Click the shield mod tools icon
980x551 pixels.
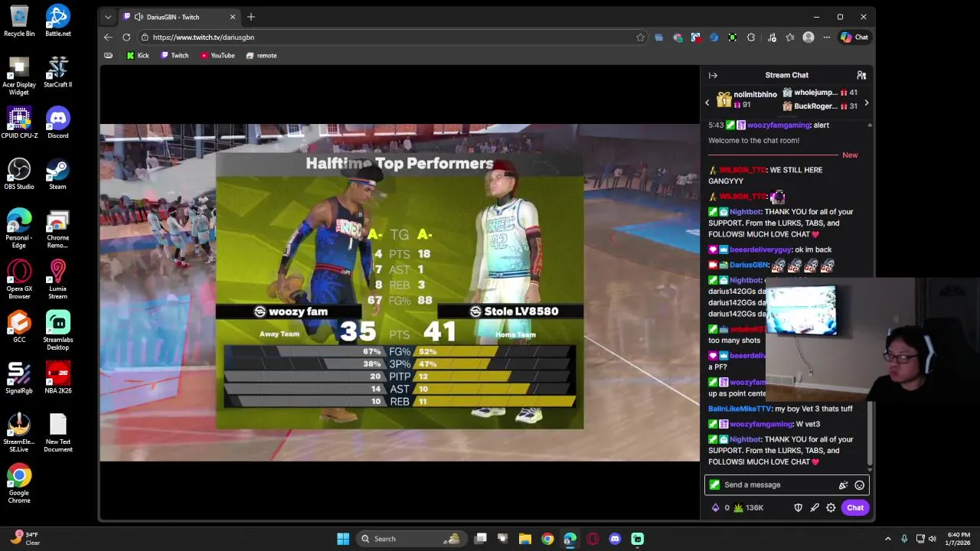[798, 507]
